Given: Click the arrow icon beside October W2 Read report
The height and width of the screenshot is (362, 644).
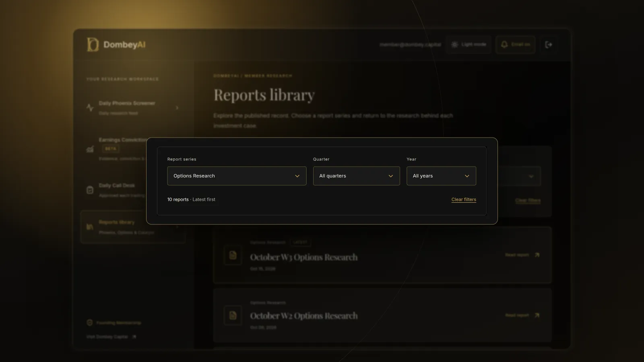Looking at the screenshot, I should click(537, 315).
